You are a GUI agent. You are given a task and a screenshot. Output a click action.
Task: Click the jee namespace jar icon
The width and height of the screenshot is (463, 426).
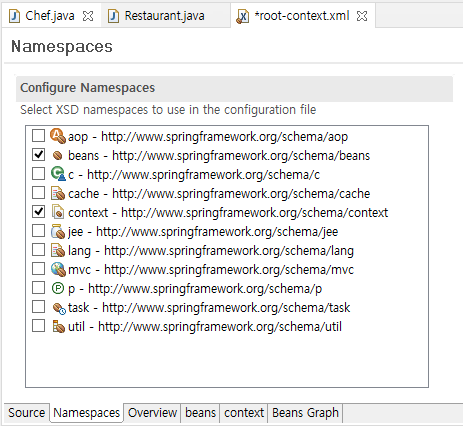click(58, 231)
